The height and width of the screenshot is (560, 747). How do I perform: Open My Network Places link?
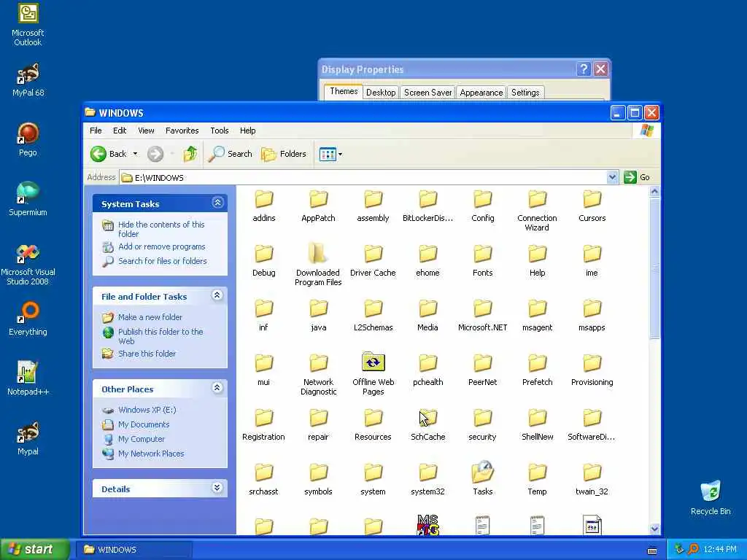click(151, 454)
